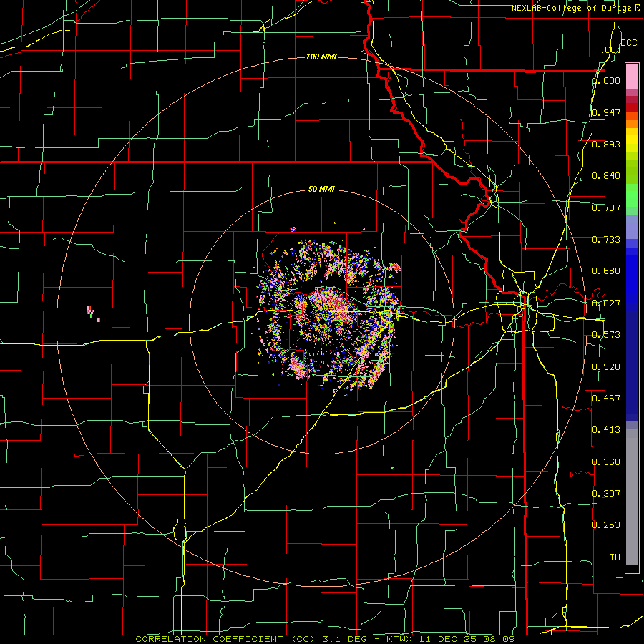This screenshot has width=644, height=644.
Task: Click the 0.360 legend value
Action: click(606, 462)
